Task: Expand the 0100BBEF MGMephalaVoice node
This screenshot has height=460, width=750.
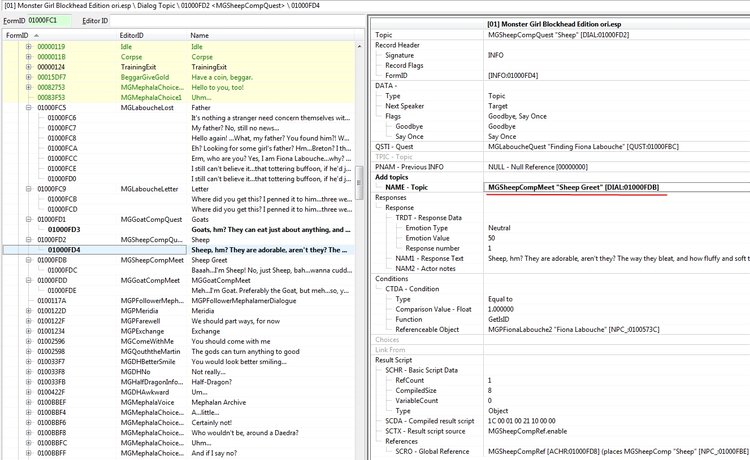Action: (28, 402)
